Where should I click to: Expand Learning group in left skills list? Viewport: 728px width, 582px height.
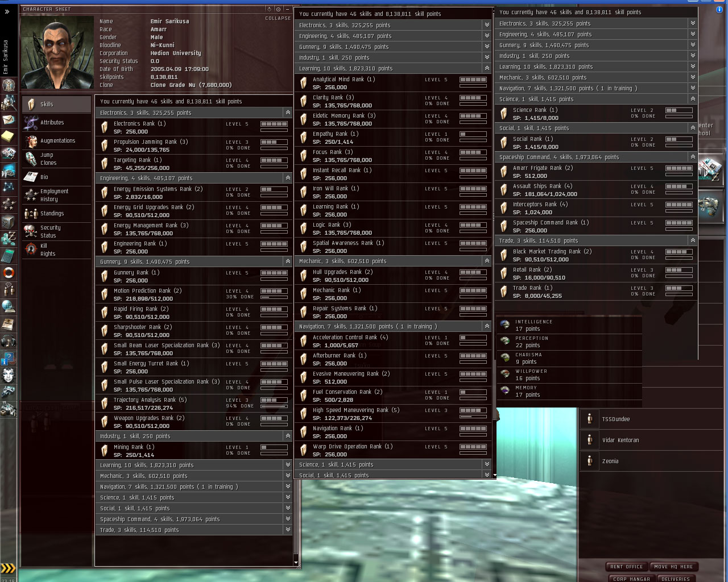(x=288, y=465)
